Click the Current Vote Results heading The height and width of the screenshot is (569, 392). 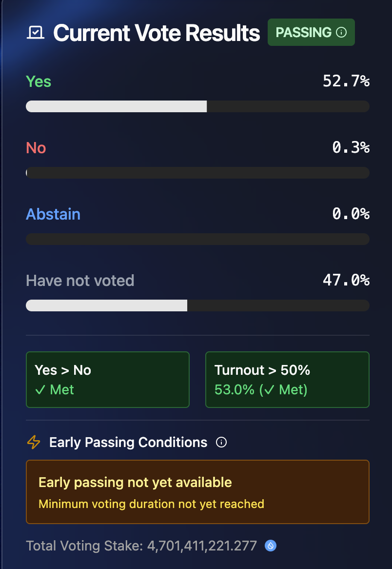tap(157, 33)
